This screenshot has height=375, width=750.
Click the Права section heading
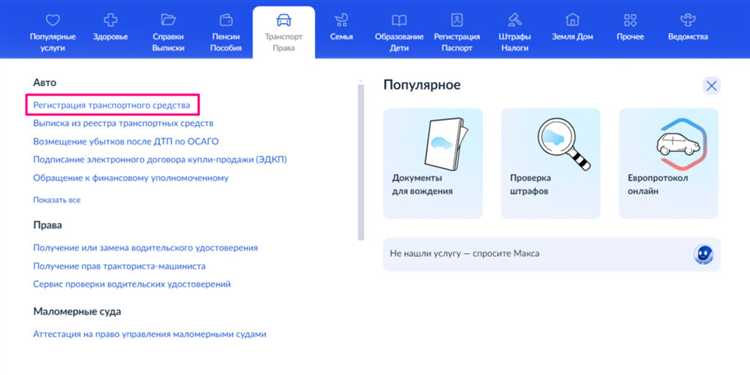point(47,225)
